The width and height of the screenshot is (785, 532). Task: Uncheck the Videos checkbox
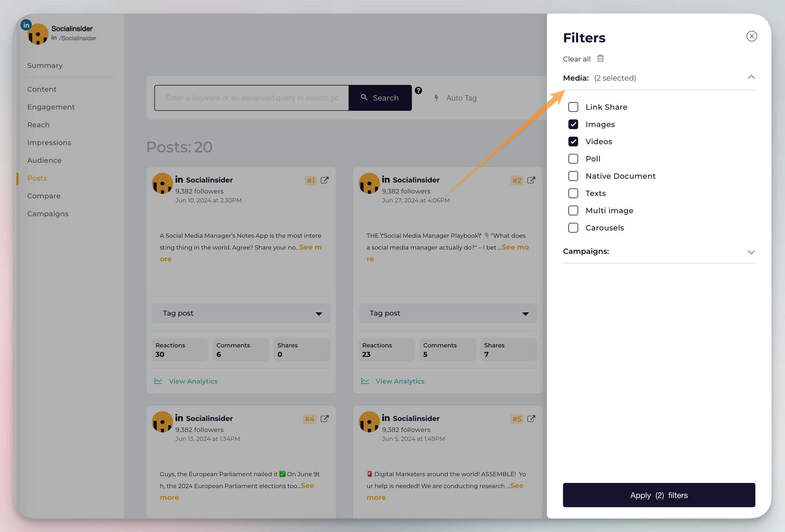[573, 141]
